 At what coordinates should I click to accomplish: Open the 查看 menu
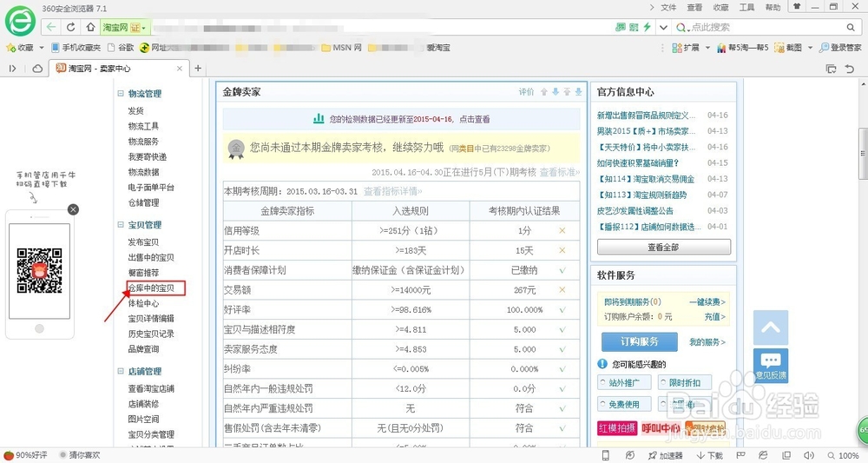click(x=694, y=7)
